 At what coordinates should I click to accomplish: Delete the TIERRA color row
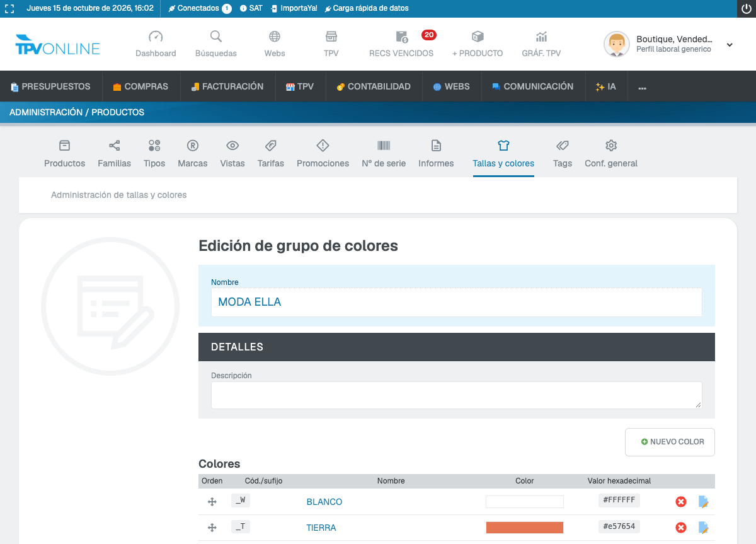[681, 528]
